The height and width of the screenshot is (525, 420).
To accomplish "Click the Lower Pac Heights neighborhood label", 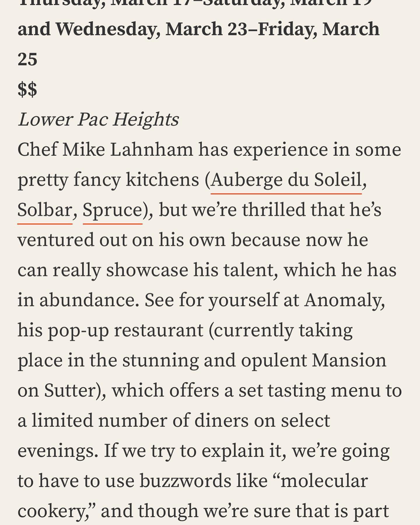I will 98,120.
